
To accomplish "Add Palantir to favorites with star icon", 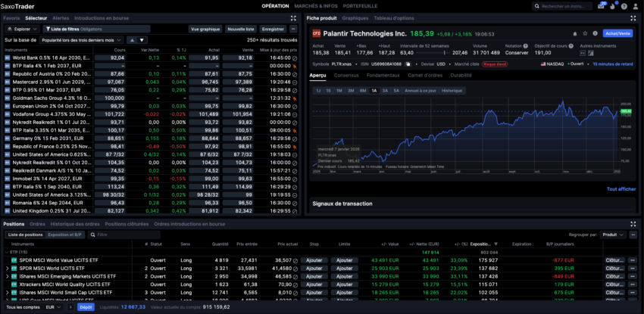I will (585, 33).
